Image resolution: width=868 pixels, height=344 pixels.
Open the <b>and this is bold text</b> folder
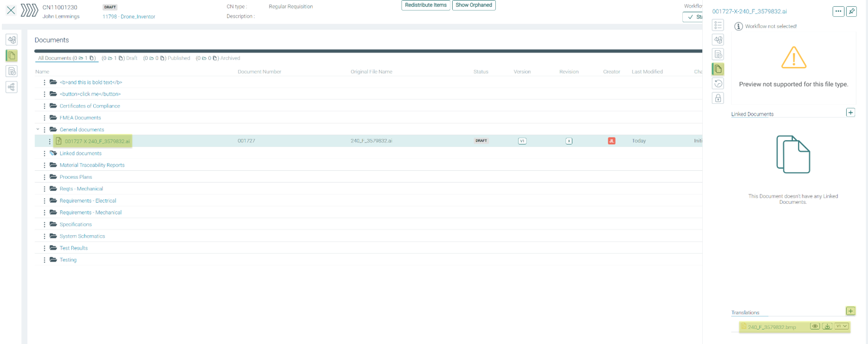coord(91,82)
